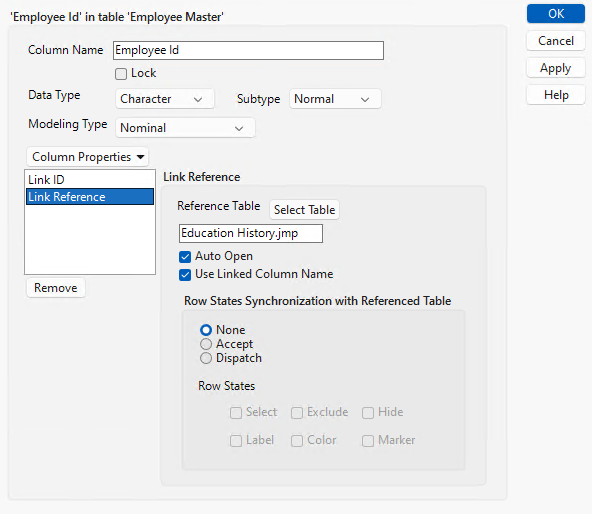Click Select Table button

coord(304,210)
